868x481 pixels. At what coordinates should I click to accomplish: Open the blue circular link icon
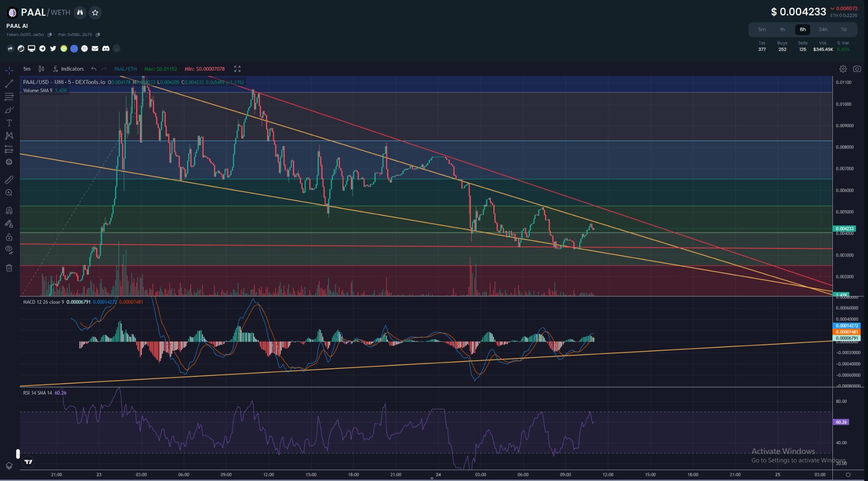click(74, 49)
